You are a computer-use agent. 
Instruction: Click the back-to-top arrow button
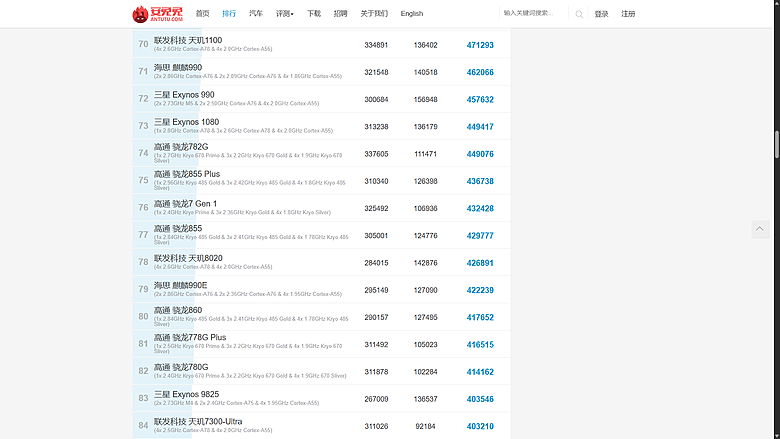tap(760, 229)
